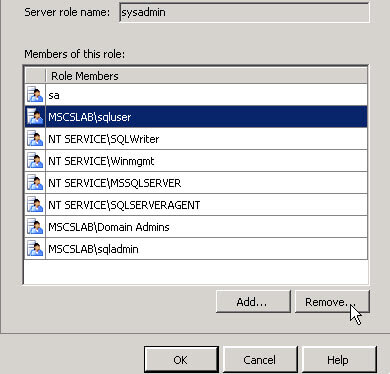390x374 pixels.
Task: Click the icon beside NT SERVICE\Winmgmt
Action: tap(35, 161)
